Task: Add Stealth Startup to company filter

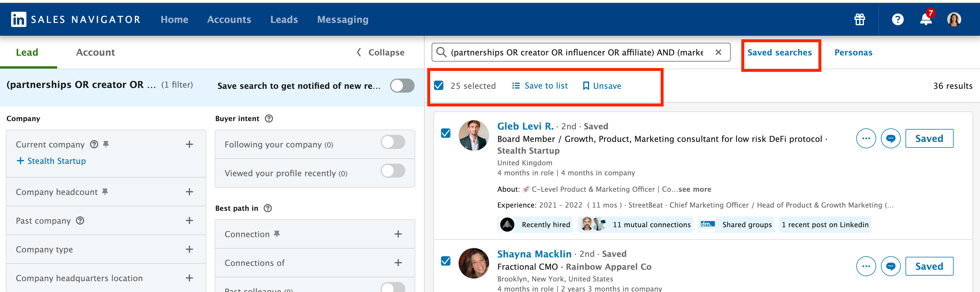Action: (51, 161)
